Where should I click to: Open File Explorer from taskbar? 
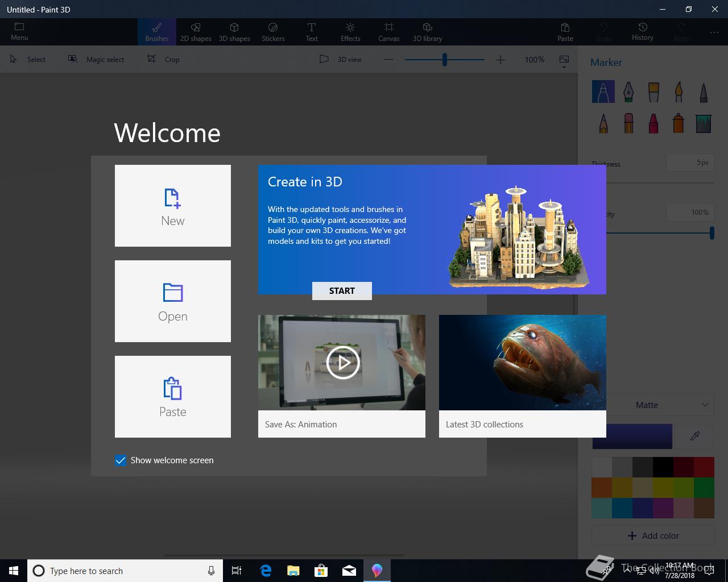pyautogui.click(x=293, y=571)
